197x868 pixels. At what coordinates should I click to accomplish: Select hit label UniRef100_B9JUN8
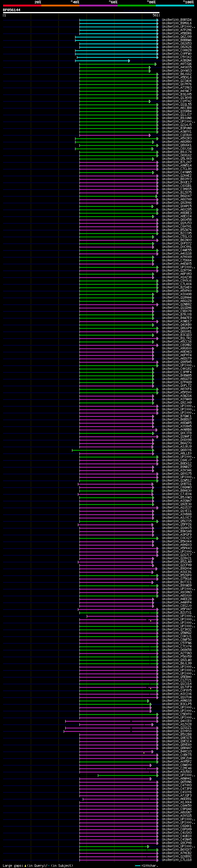(x=177, y=118)
